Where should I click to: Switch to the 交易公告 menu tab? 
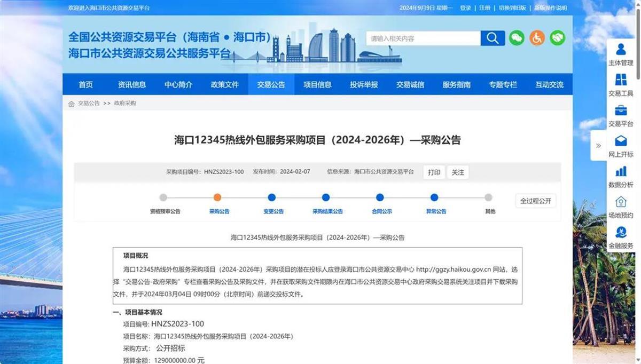coord(271,84)
